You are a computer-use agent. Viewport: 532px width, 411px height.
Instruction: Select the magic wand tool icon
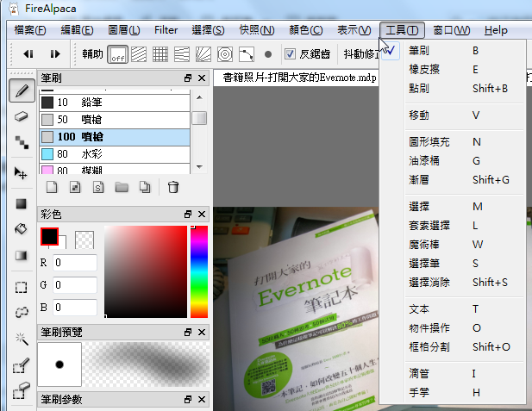coord(22,338)
